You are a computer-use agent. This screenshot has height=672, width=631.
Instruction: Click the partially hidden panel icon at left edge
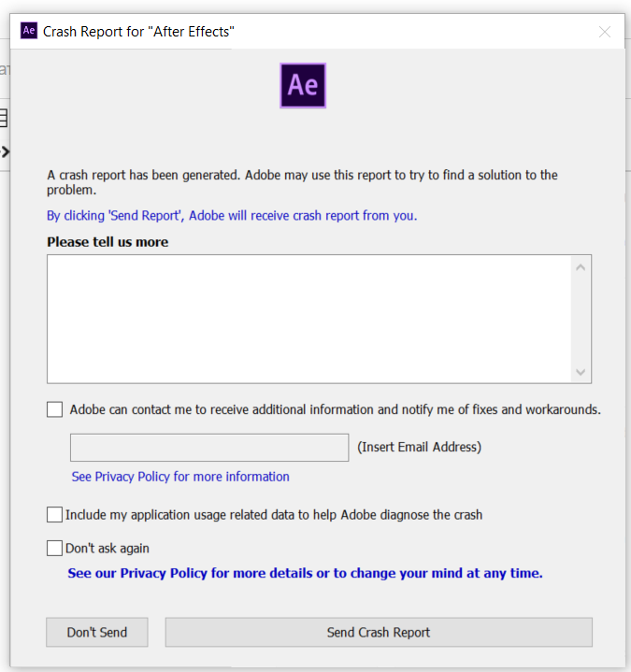(x=4, y=119)
